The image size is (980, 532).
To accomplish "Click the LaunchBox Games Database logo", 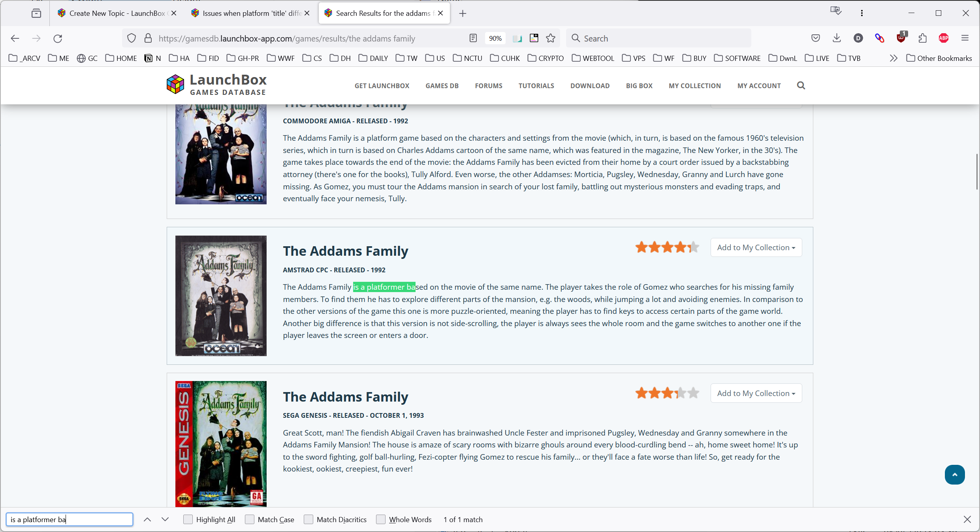I will (x=216, y=84).
